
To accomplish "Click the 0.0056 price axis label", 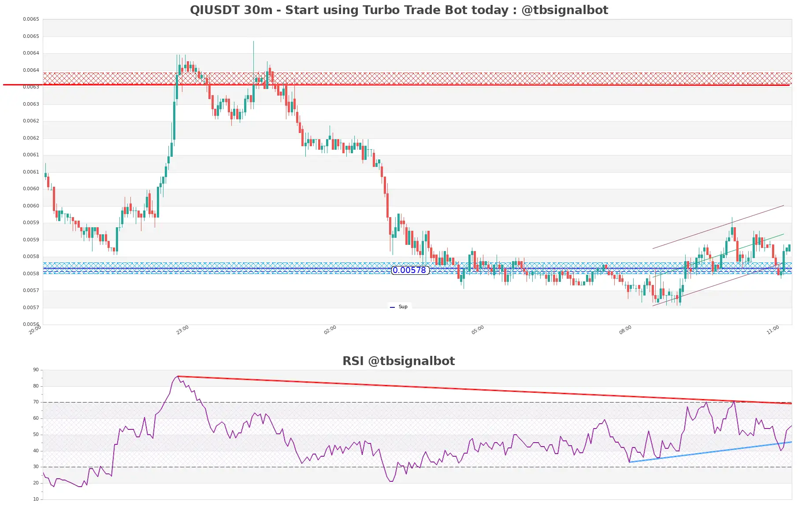I will pyautogui.click(x=31, y=324).
